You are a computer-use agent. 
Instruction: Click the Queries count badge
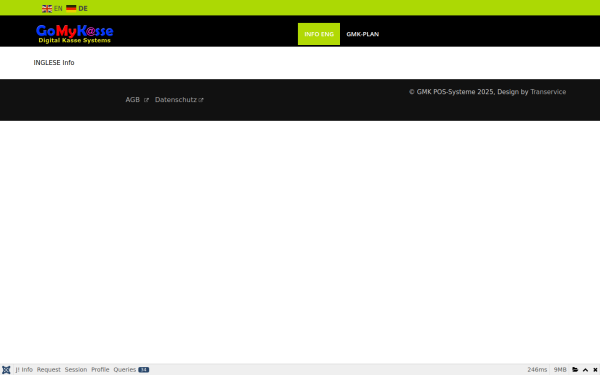tap(143, 370)
